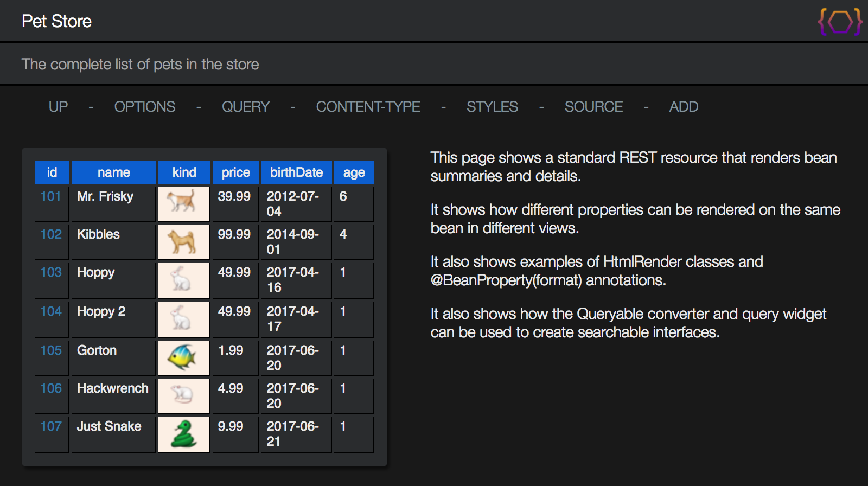This screenshot has height=486, width=868.
Task: Open pet id 105 details
Action: (x=51, y=350)
